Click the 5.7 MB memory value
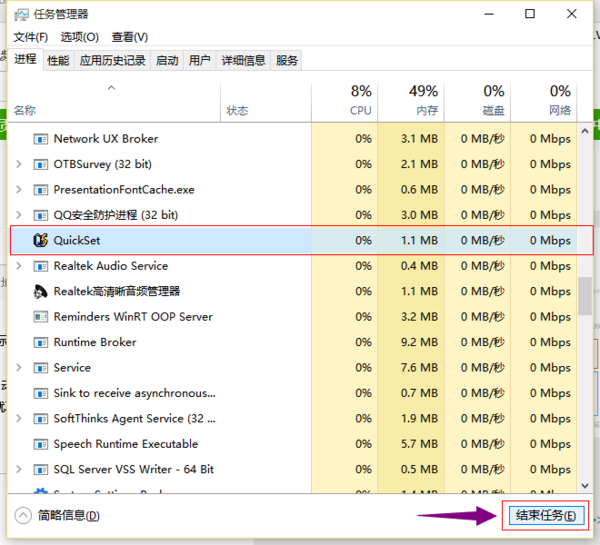 [419, 444]
